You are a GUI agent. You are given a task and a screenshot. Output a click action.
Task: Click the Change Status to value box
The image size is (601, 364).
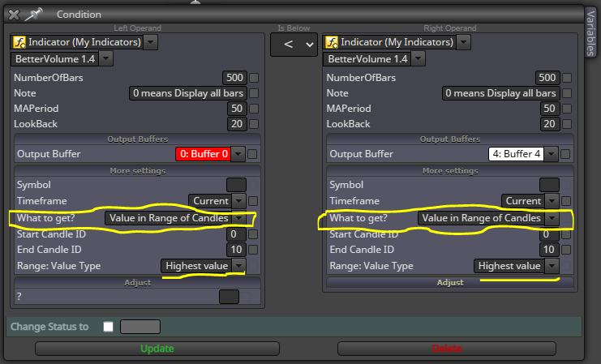pyautogui.click(x=140, y=327)
